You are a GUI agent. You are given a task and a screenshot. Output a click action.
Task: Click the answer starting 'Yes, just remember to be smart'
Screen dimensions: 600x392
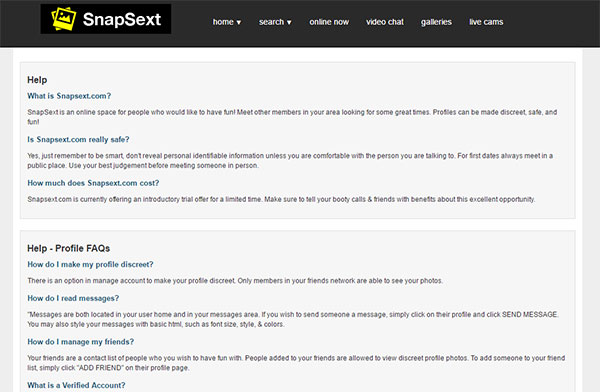coord(290,161)
